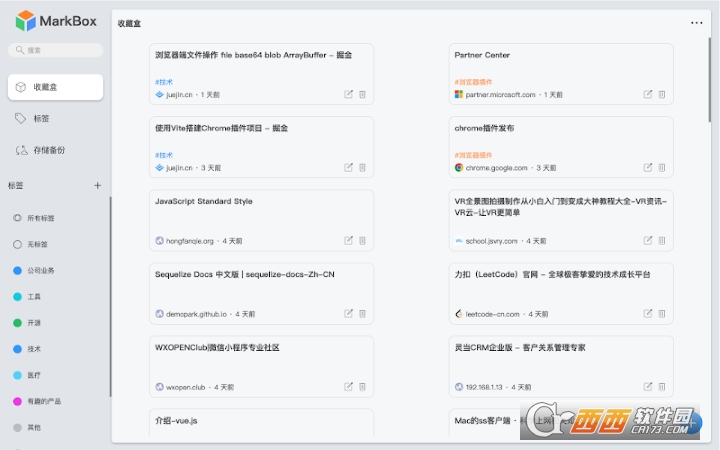
Task: Select the 医疗 tag
Action: 34,375
